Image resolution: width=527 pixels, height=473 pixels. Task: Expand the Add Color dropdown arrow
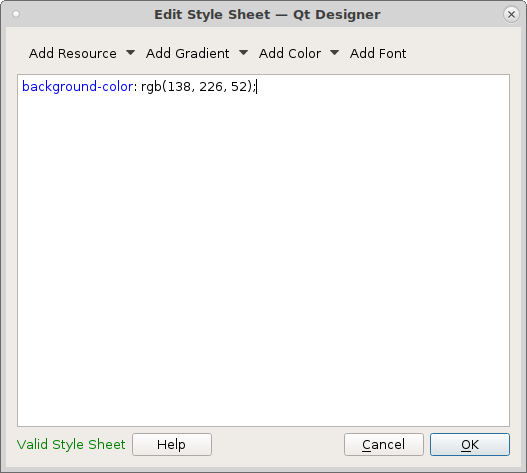334,53
